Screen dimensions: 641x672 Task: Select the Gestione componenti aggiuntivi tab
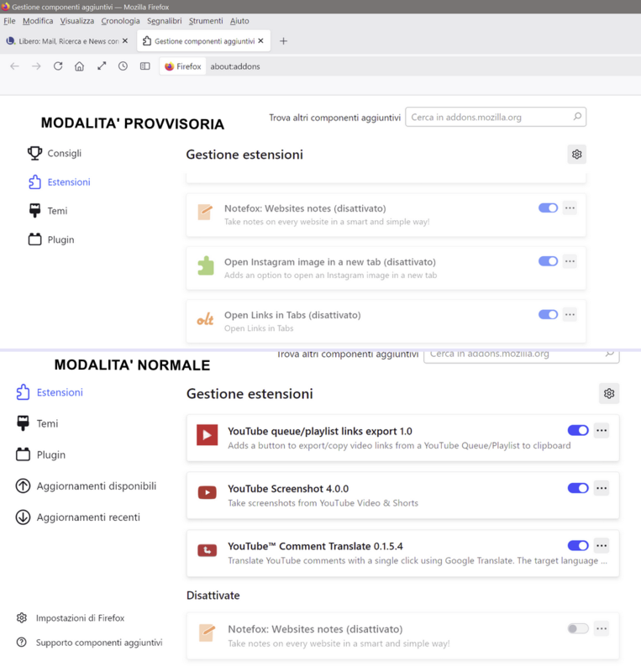coord(203,41)
